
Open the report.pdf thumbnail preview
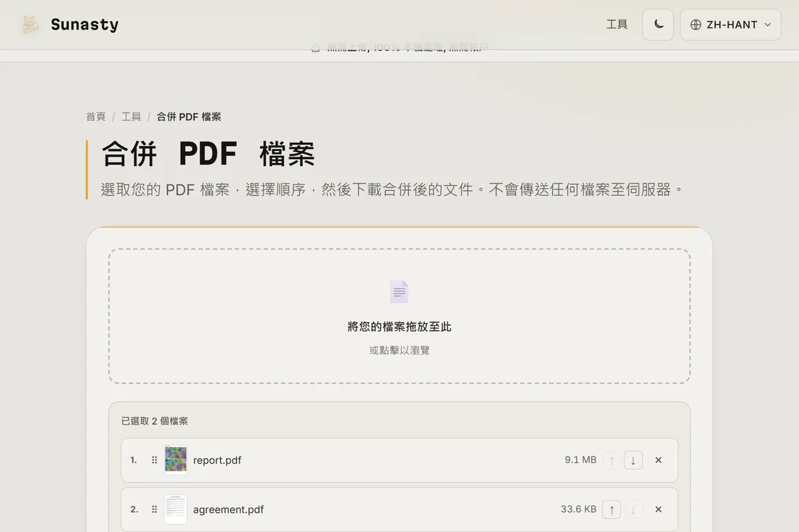(x=176, y=459)
